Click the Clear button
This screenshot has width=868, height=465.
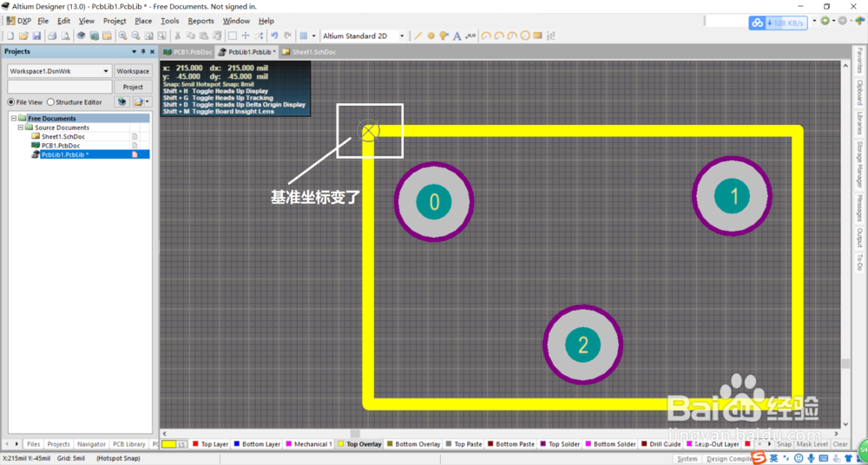(x=840, y=444)
